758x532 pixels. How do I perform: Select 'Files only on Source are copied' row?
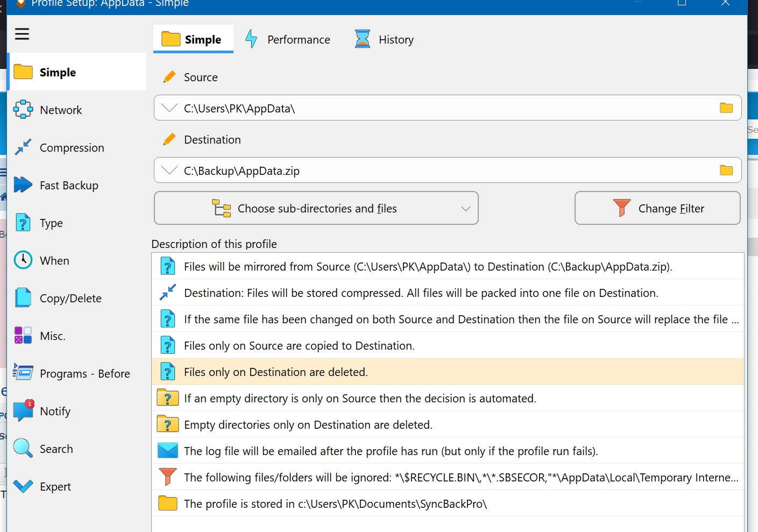pos(448,345)
